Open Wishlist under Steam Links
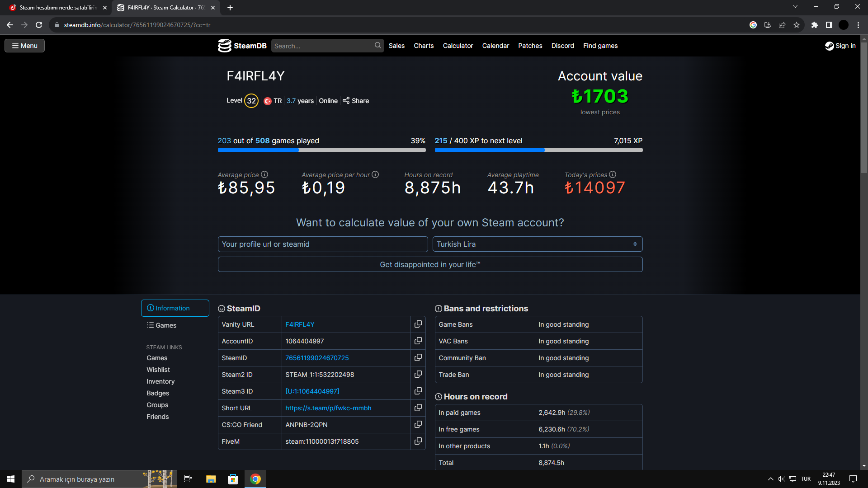The width and height of the screenshot is (868, 488). click(x=158, y=370)
